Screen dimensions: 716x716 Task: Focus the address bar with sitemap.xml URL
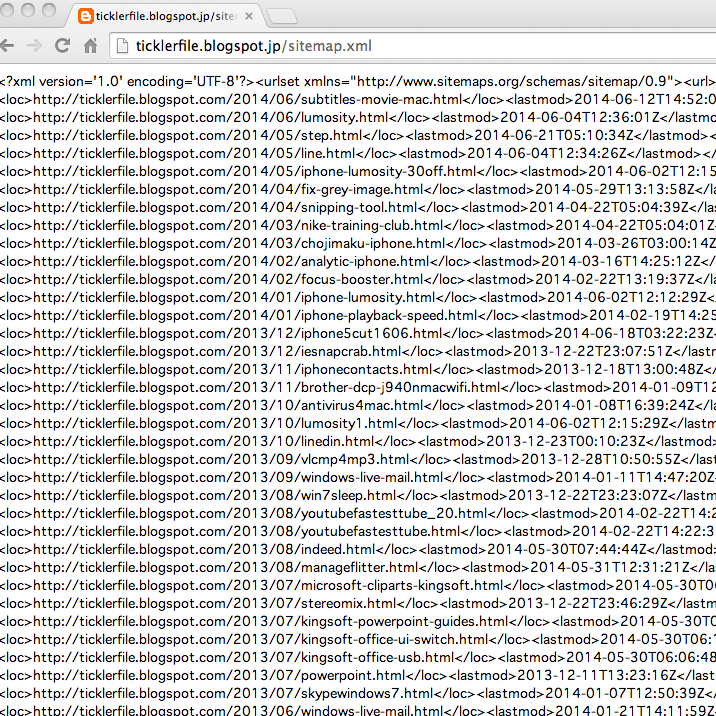tap(412, 46)
